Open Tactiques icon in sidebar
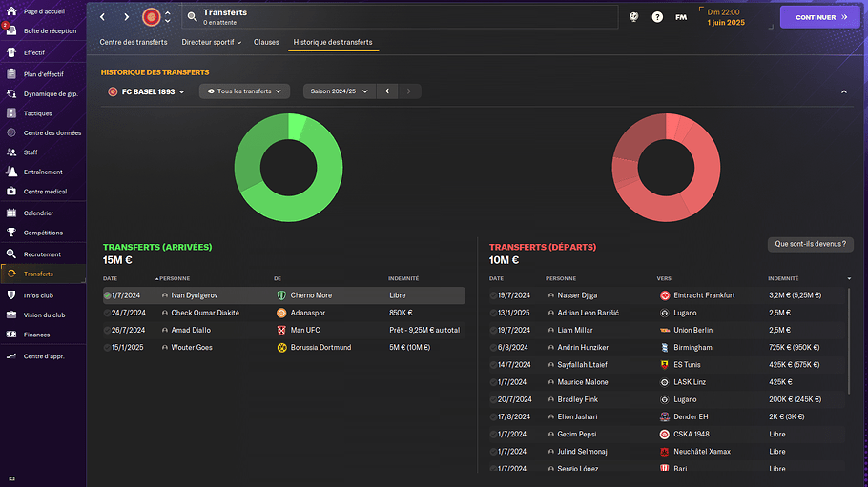This screenshot has width=868, height=487. (11, 112)
